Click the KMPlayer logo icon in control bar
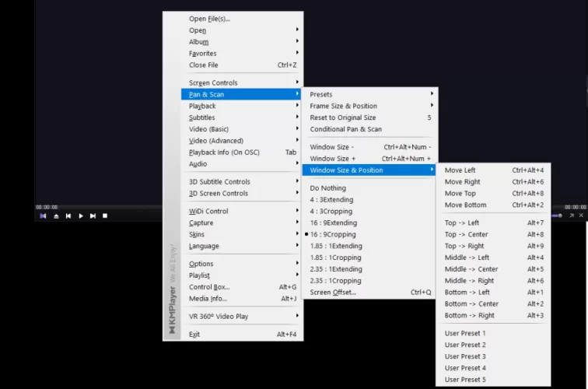This screenshot has height=389, width=588. coord(43,216)
